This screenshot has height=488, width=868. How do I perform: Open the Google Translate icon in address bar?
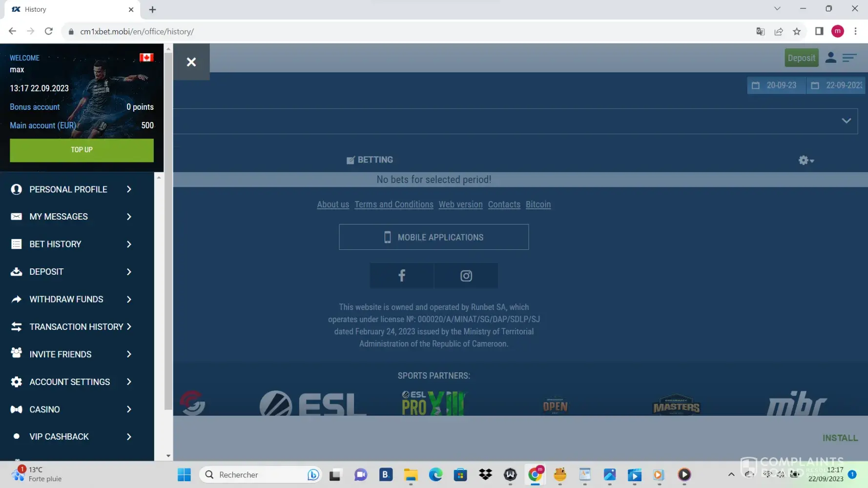tap(760, 31)
